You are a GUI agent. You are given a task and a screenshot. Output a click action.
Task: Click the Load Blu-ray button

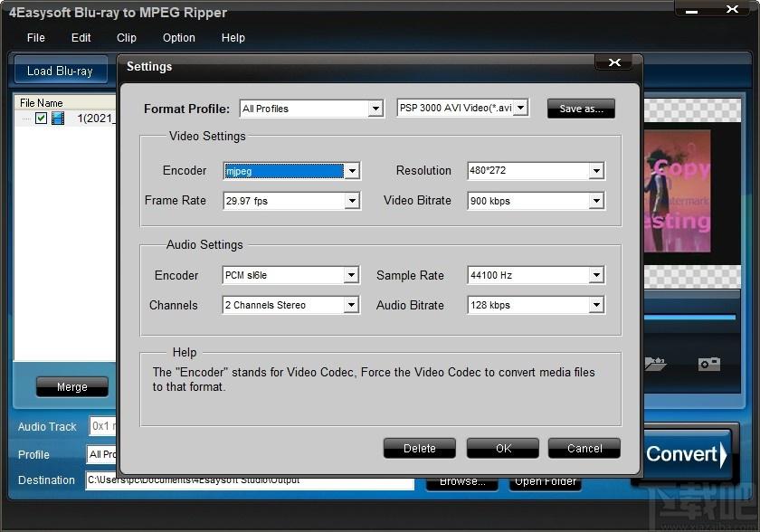tap(61, 71)
